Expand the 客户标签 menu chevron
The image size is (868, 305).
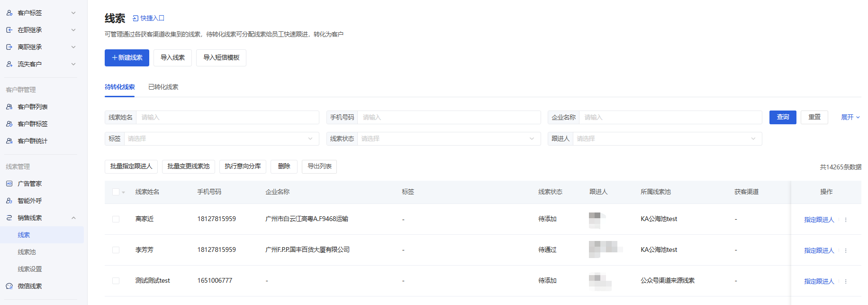73,13
